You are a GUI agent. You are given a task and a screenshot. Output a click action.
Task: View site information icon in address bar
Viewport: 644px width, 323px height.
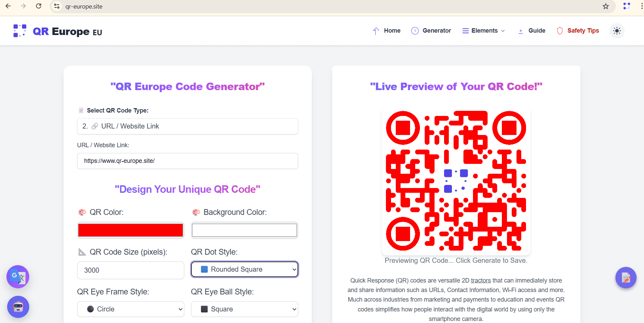(x=57, y=6)
